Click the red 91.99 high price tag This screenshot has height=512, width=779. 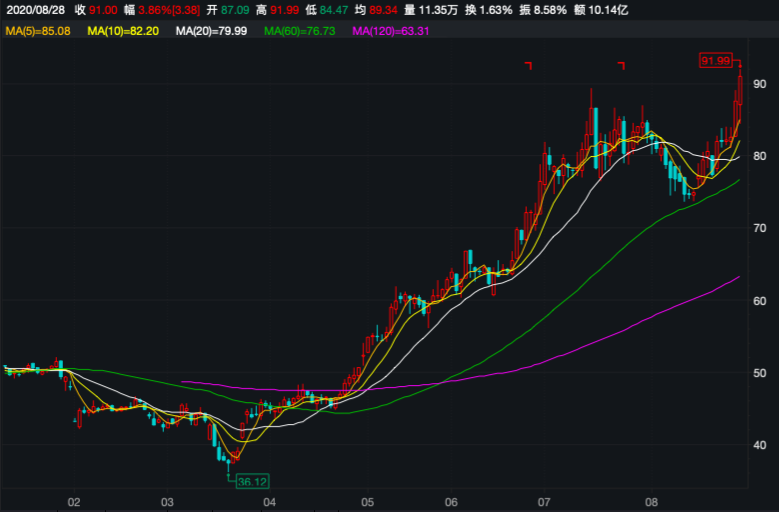tap(716, 61)
